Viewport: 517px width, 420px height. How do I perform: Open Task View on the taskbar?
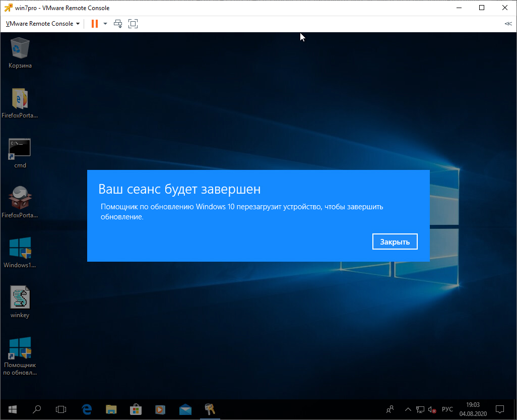pyautogui.click(x=61, y=409)
